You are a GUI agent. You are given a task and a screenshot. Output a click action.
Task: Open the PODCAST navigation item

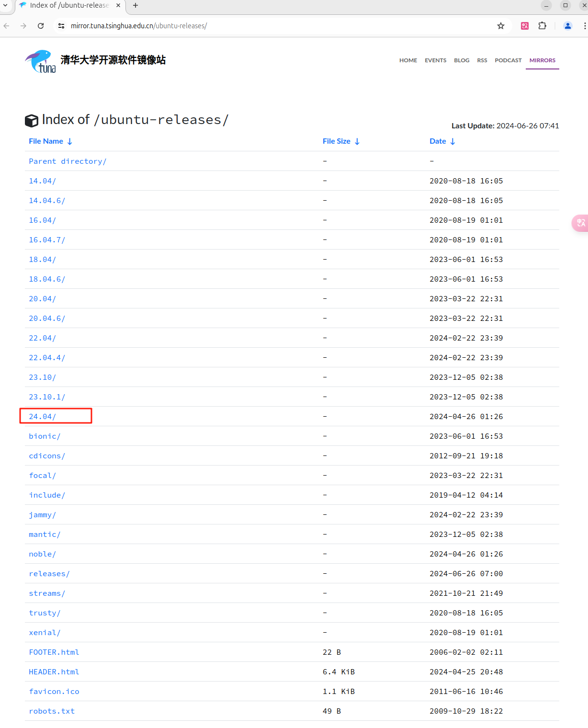(x=508, y=60)
